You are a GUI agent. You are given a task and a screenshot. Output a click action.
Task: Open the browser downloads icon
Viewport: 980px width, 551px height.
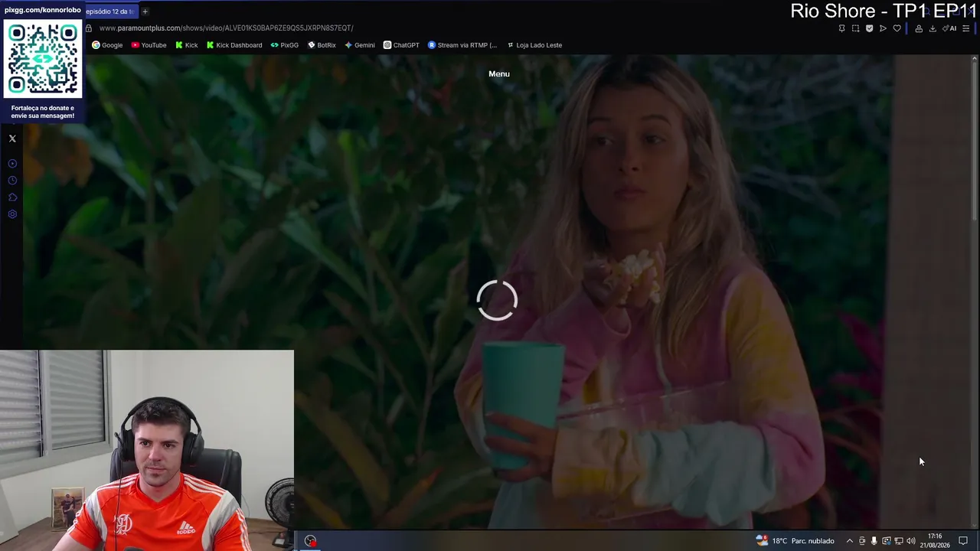[x=933, y=28]
